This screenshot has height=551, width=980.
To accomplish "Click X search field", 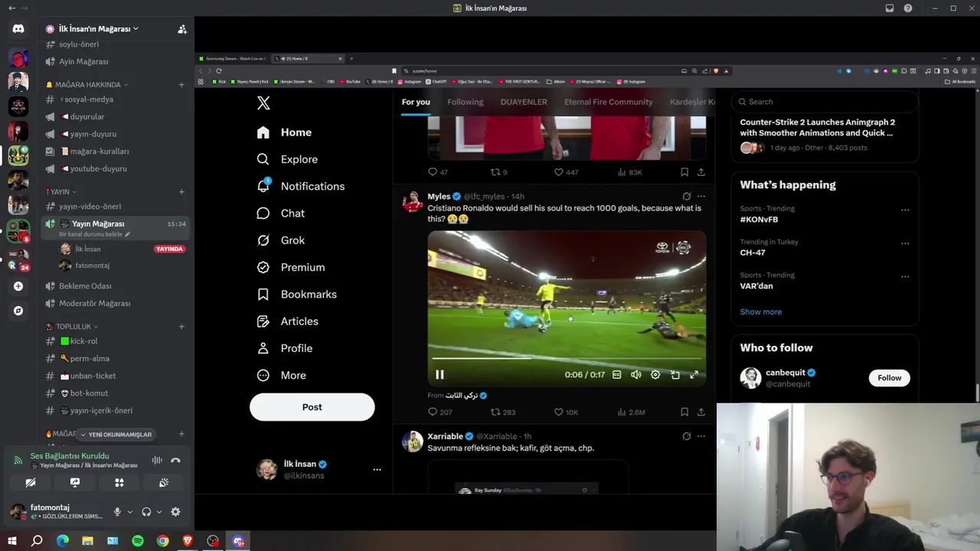I will (x=825, y=102).
